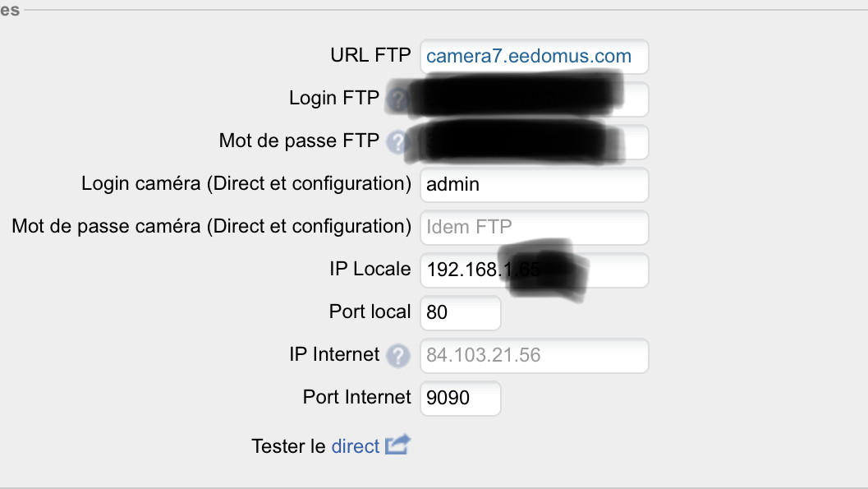Click inside the Login FTP input field
This screenshot has height=489, width=868.
(x=535, y=99)
